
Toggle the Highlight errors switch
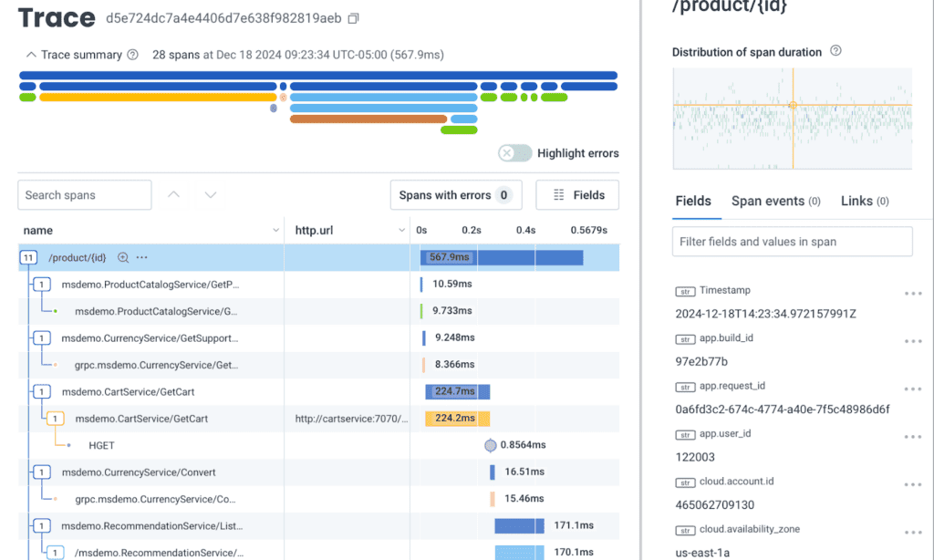point(514,153)
